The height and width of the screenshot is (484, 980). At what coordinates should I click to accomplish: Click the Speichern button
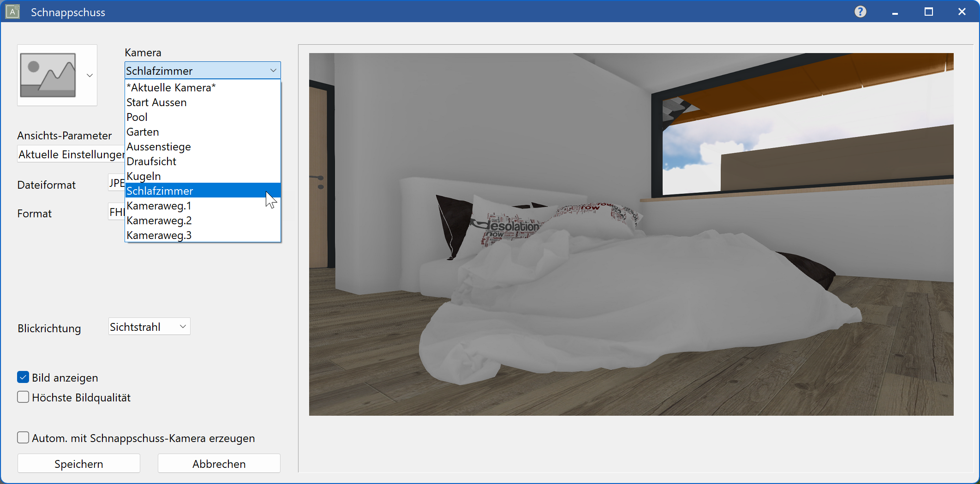[x=78, y=463]
